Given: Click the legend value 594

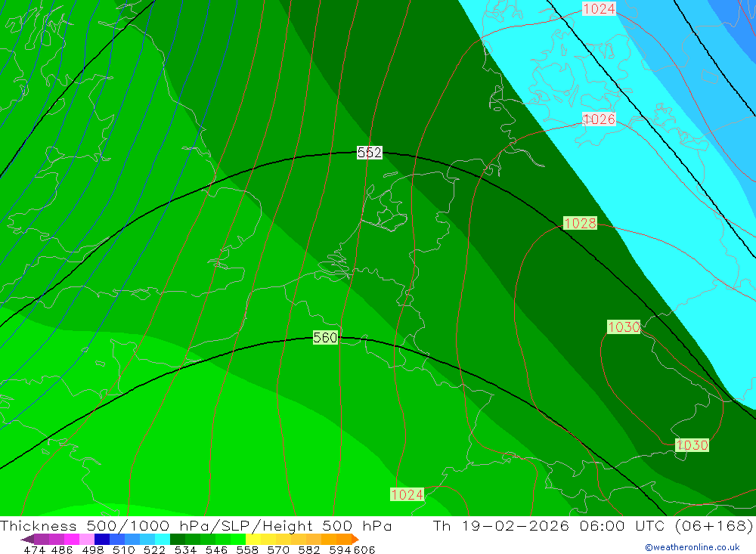Looking at the screenshot, I should tap(340, 550).
